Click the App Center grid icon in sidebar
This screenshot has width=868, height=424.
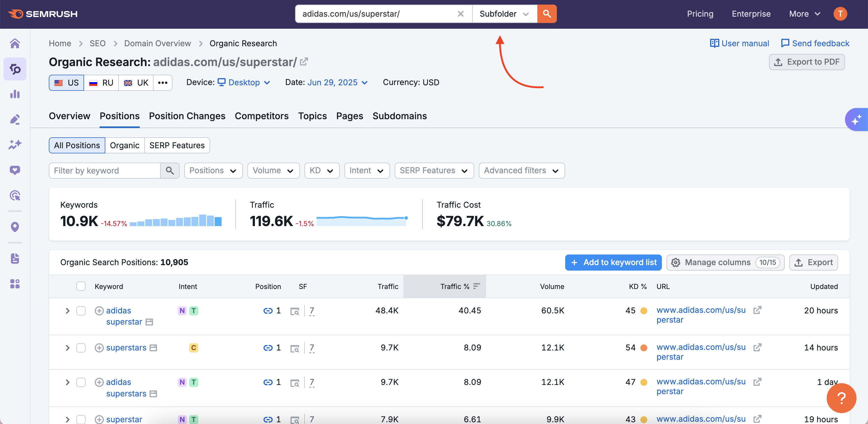pos(15,284)
